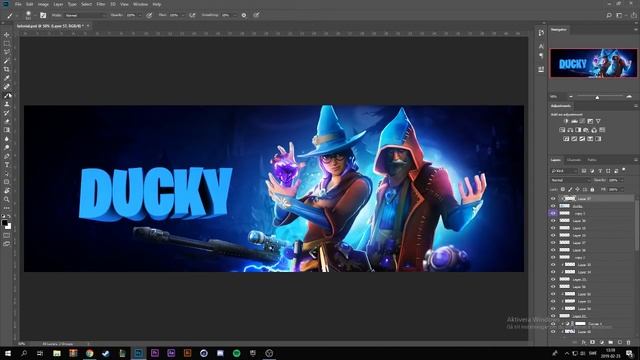
Task: Toggle Quick Mask mode
Action: click(x=7, y=235)
